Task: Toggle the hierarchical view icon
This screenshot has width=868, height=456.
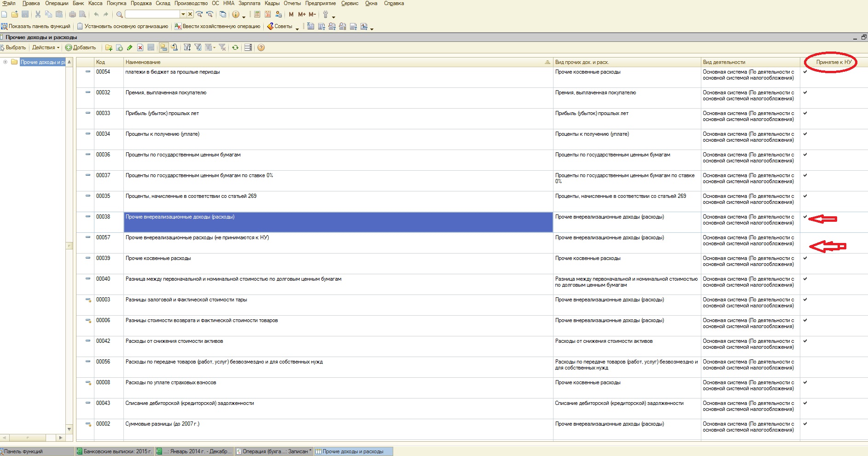Action: tap(163, 47)
